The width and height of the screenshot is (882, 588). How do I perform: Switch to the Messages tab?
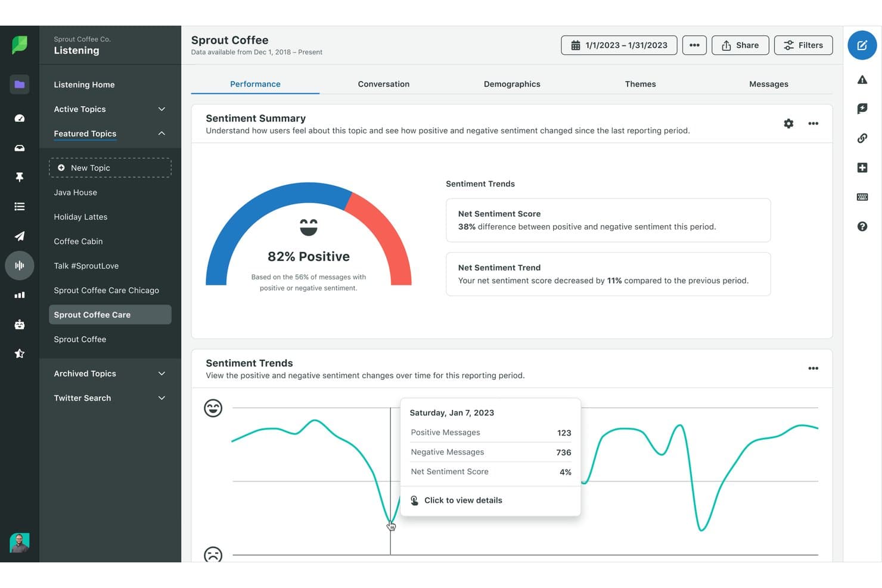pyautogui.click(x=769, y=84)
